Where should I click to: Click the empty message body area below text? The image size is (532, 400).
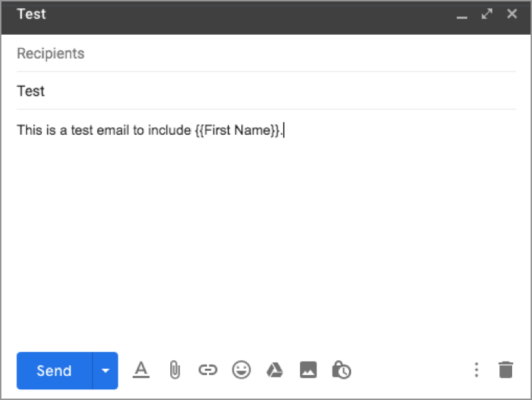click(266, 241)
